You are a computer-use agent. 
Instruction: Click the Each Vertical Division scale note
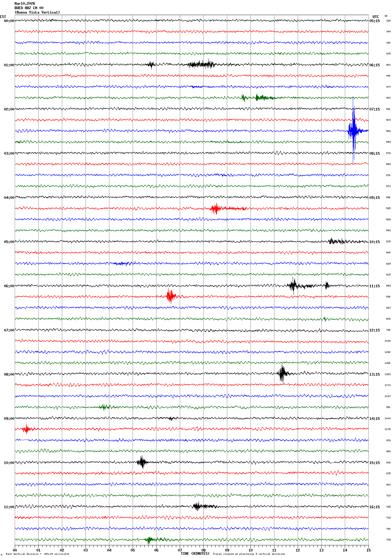[x=37, y=554]
